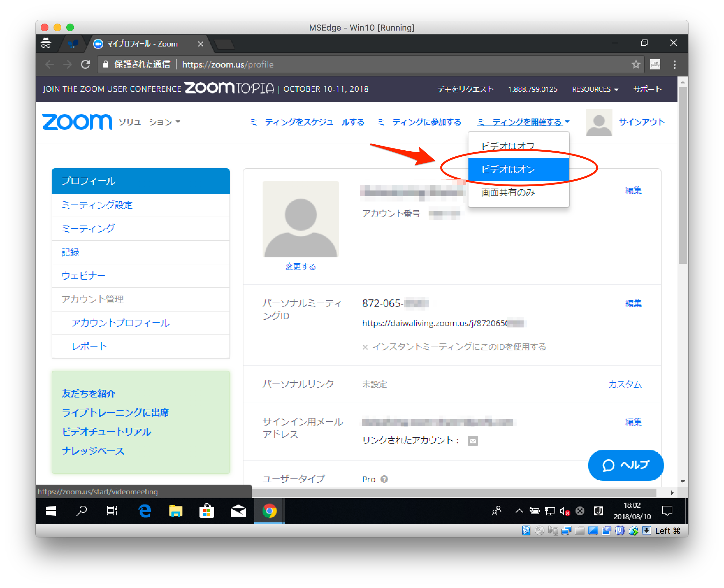
Task: Open the envelope icon beside リンクされたアカウント
Action: [473, 441]
